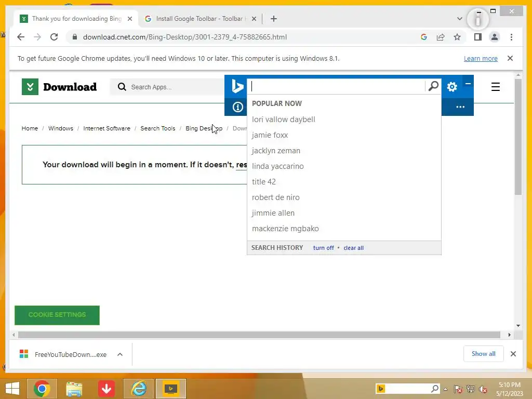Click the CNET Download logo
532x399 pixels.
pyautogui.click(x=59, y=87)
